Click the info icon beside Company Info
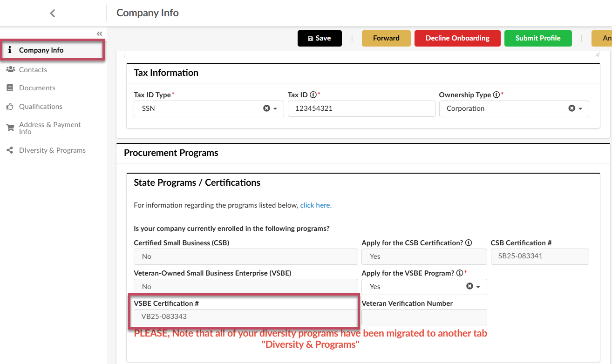The image size is (612, 364). coord(10,50)
